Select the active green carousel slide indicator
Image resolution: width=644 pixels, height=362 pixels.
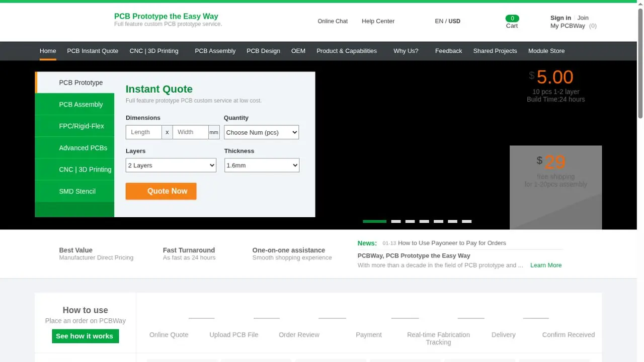(x=374, y=221)
